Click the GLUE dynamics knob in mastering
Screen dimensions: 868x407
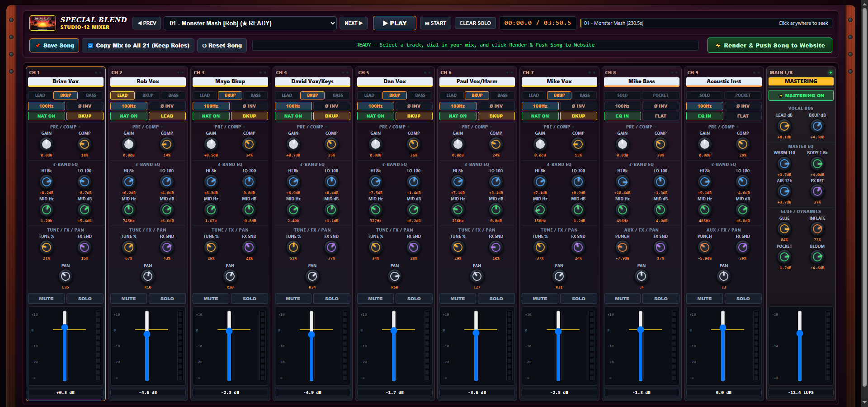(x=784, y=229)
